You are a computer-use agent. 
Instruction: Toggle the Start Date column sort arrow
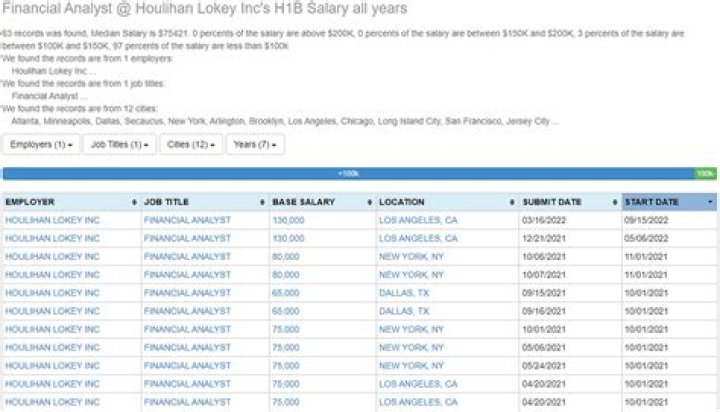click(710, 202)
